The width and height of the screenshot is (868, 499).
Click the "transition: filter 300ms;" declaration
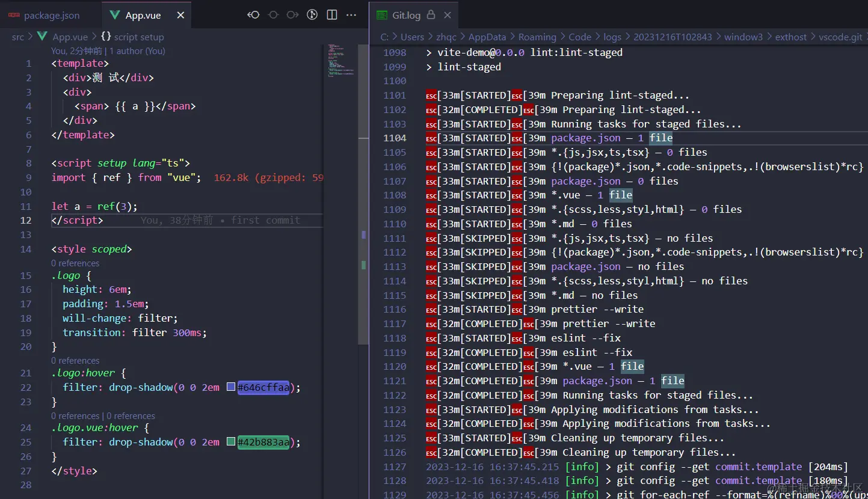(x=135, y=332)
